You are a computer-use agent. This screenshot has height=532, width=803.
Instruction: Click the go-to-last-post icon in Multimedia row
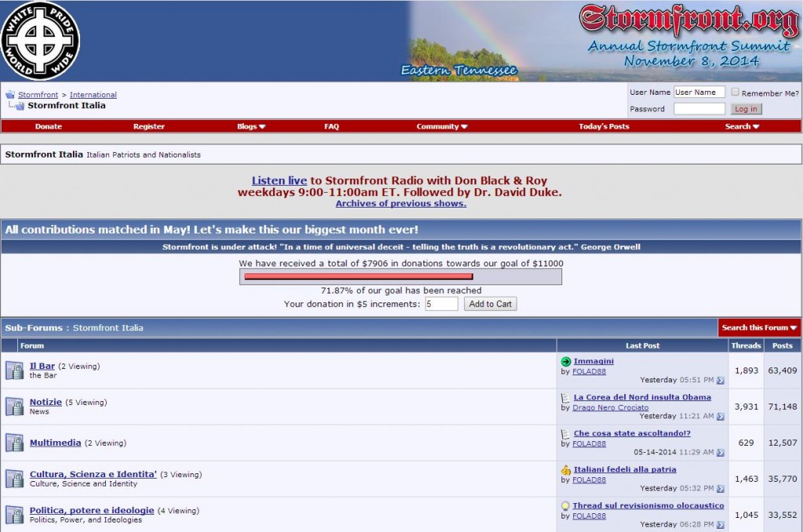(720, 453)
